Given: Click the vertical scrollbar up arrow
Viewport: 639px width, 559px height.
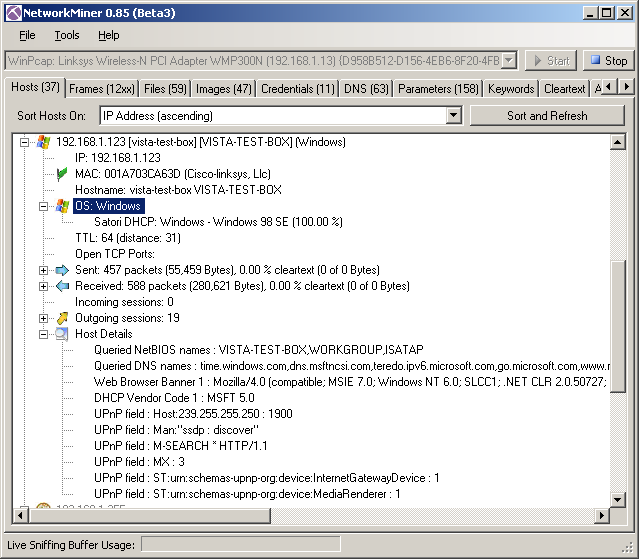Looking at the screenshot, I should coord(617,142).
